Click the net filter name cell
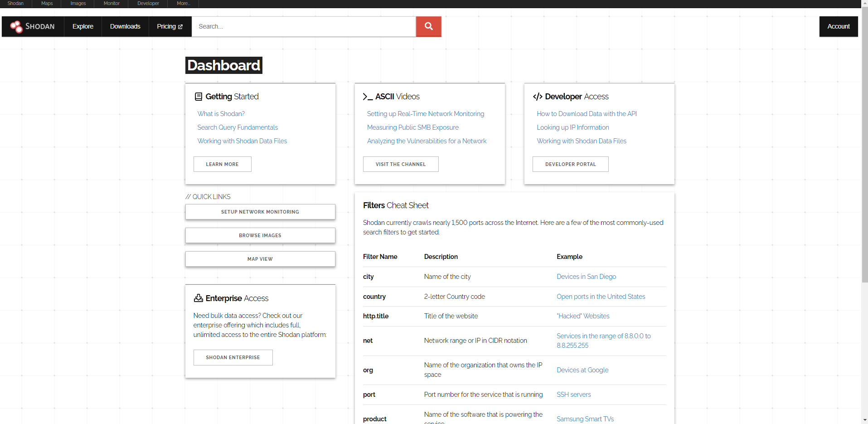 pyautogui.click(x=368, y=341)
